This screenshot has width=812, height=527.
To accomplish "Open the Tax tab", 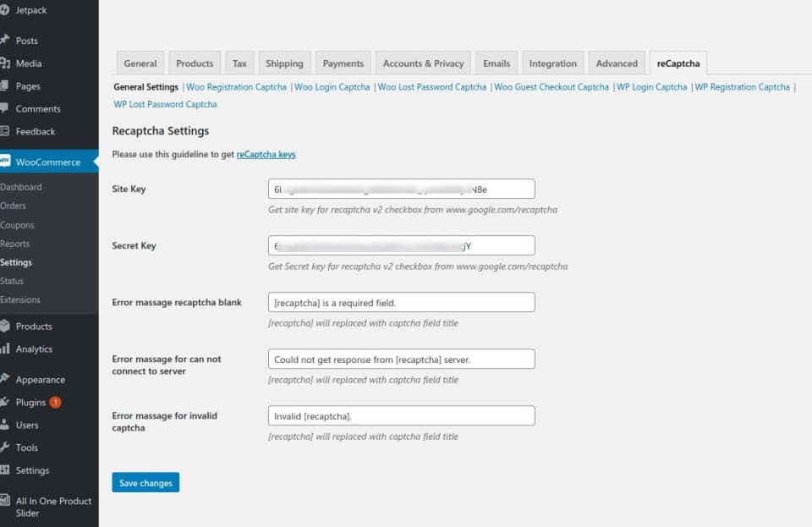I will pos(239,63).
